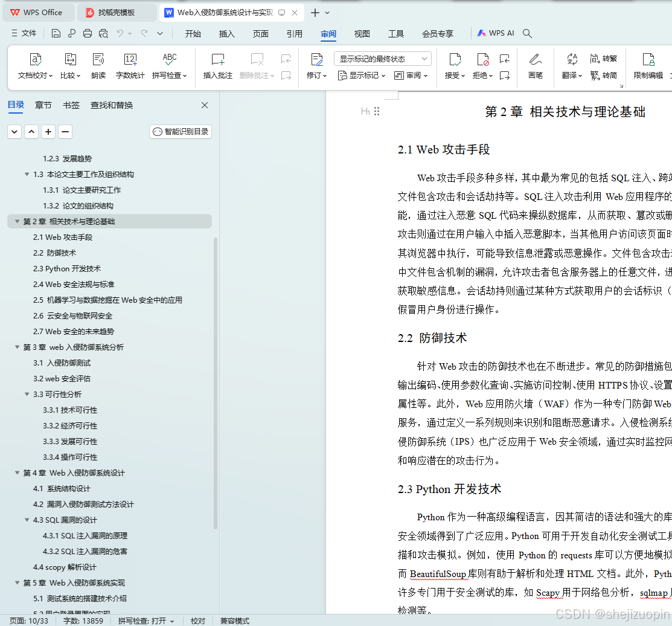Click 校对 in the status bar
The height and width of the screenshot is (626, 672).
[x=198, y=621]
